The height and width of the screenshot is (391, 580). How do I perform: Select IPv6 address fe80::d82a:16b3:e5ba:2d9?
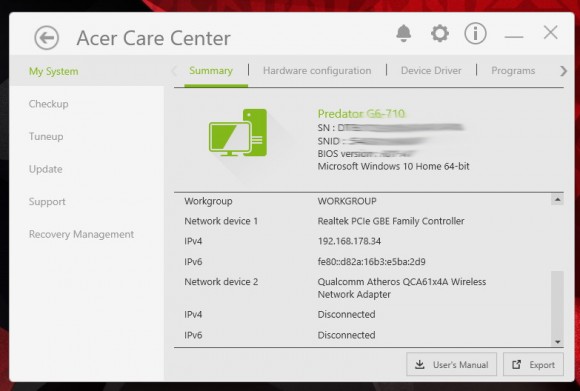click(x=371, y=262)
